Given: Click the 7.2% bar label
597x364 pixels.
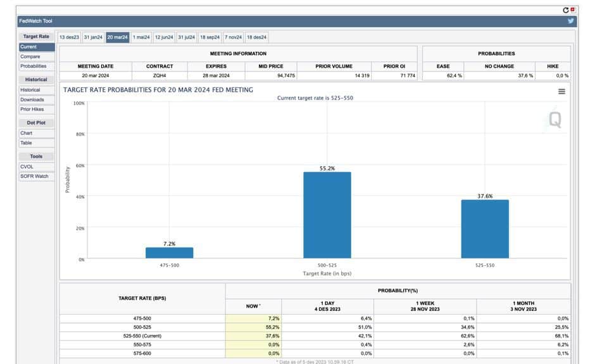Looking at the screenshot, I should pos(170,244).
